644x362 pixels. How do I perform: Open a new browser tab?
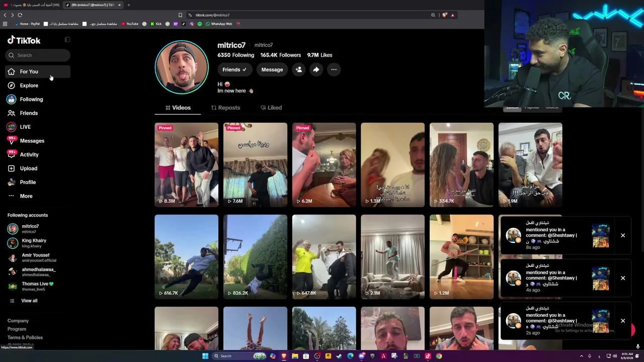(x=129, y=5)
